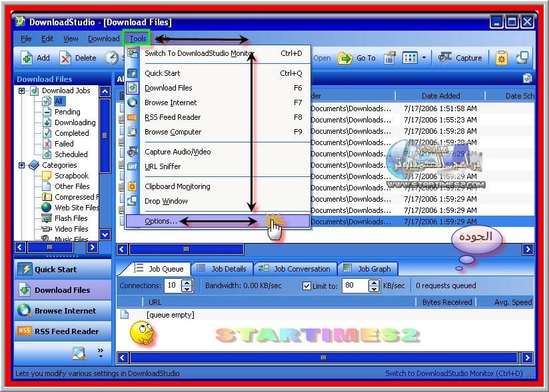Switch to the Job Conversation tab
Viewport: 549px width, 392px height.
296,269
